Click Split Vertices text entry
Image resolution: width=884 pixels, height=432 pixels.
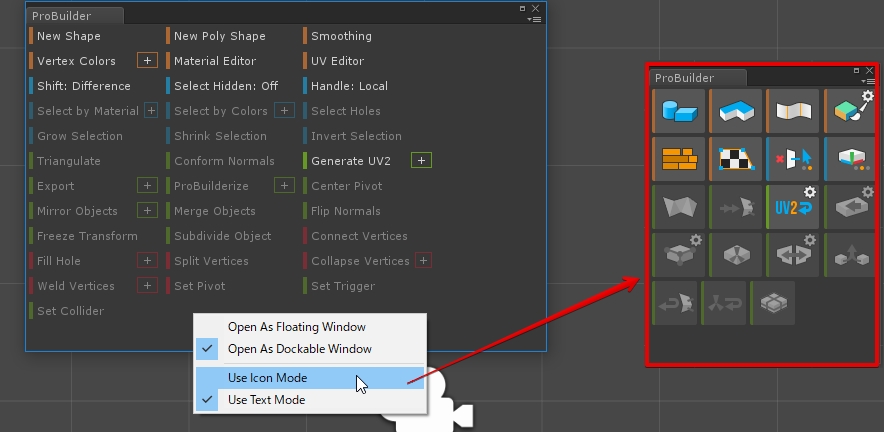pyautogui.click(x=211, y=261)
